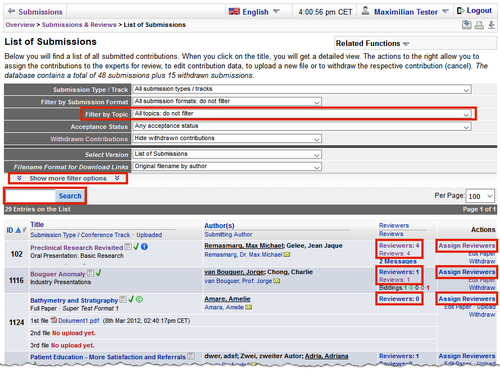Open the Select Version dropdown
This screenshot has width=500, height=380.
click(227, 154)
